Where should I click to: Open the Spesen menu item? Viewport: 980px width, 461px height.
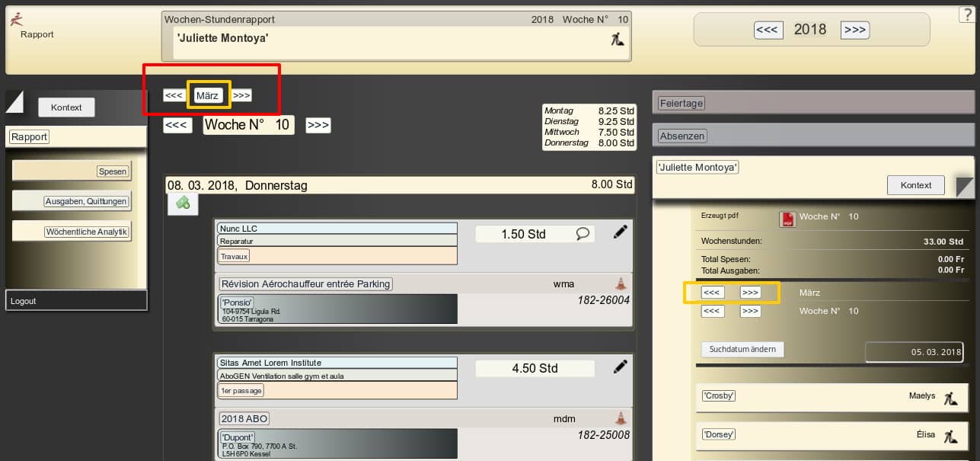click(x=113, y=171)
